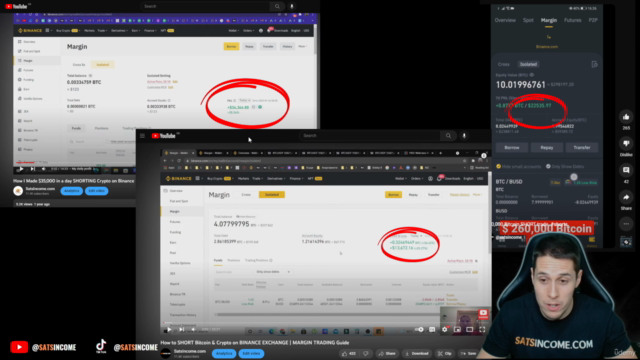Click the search magnifier in the top-left YouTube window
This screenshot has height=360, width=640.
tap(277, 6)
